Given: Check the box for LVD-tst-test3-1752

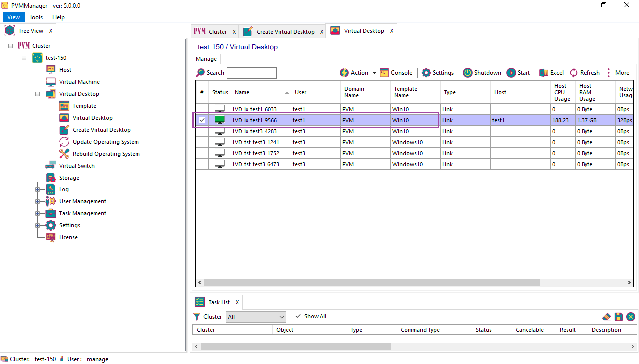Looking at the screenshot, I should click(202, 153).
